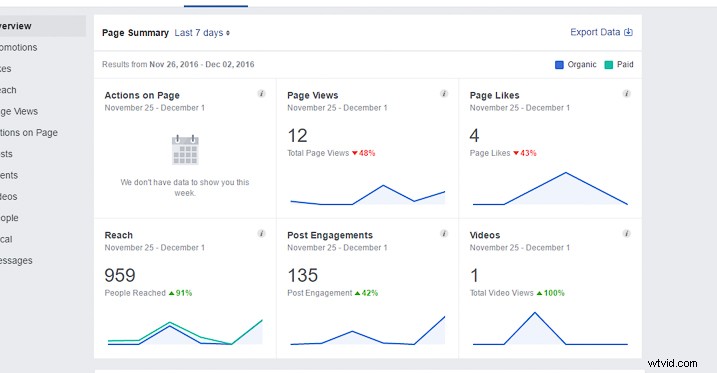
Task: Open Messages in the sidebar
Action: (16, 261)
